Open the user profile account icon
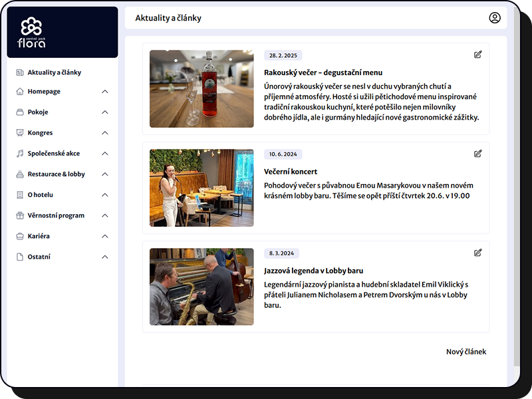 click(x=494, y=18)
